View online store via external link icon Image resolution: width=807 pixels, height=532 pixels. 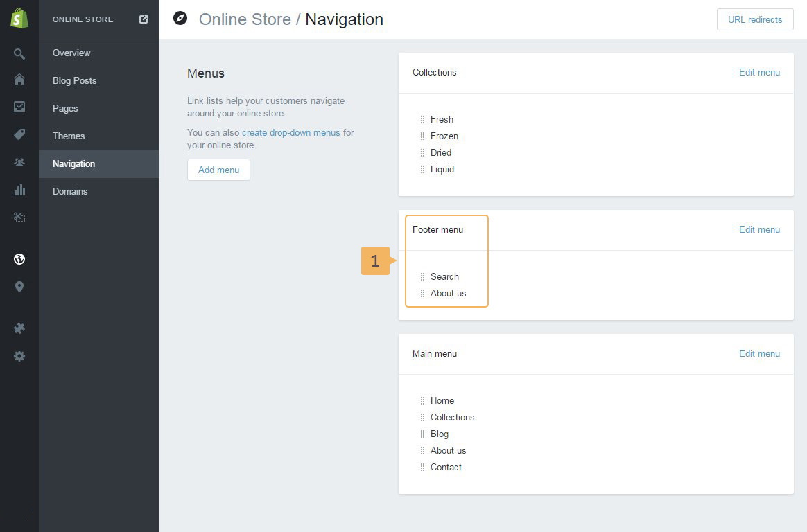[144, 19]
